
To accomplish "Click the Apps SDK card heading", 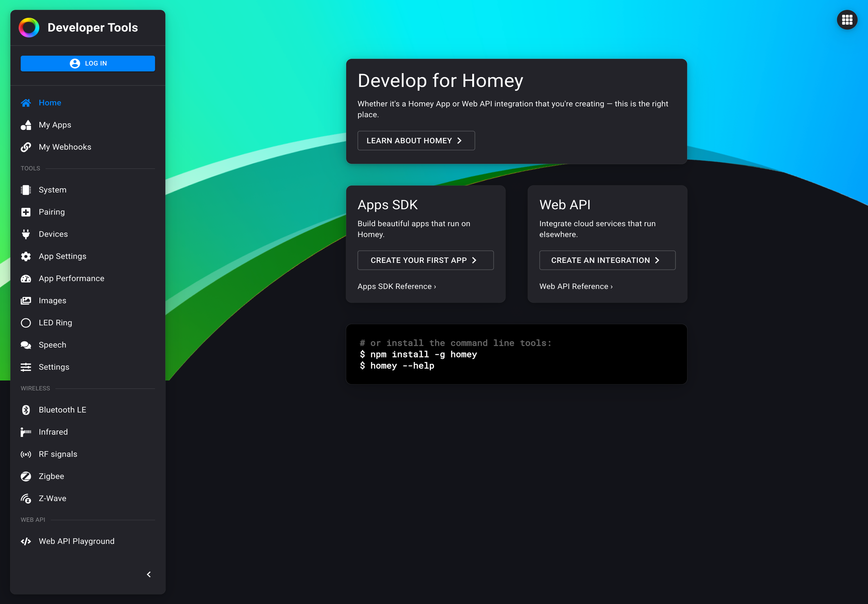I will pos(388,205).
